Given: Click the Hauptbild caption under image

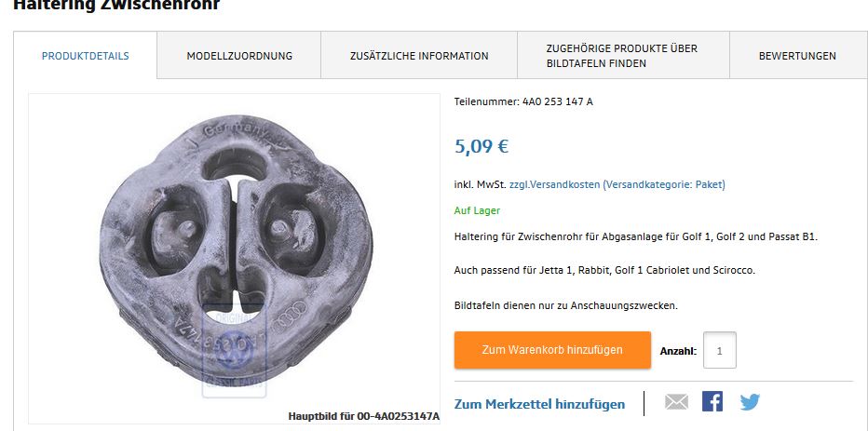Looking at the screenshot, I should coord(364,416).
